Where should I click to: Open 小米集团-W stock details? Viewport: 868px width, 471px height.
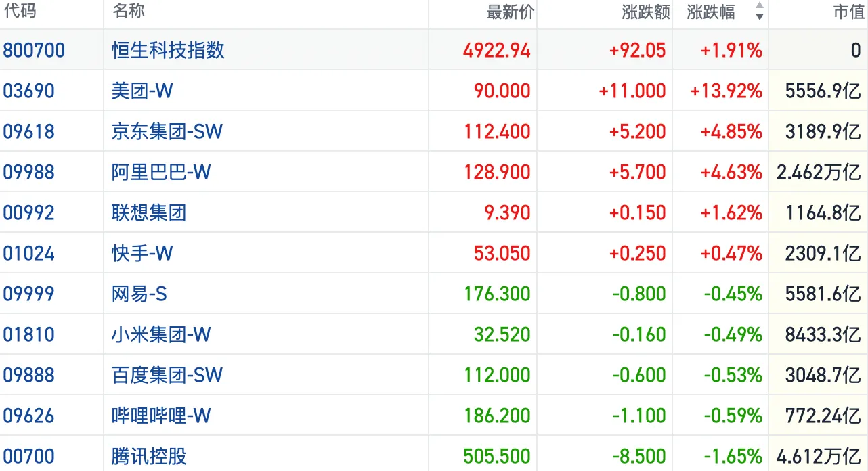[161, 334]
